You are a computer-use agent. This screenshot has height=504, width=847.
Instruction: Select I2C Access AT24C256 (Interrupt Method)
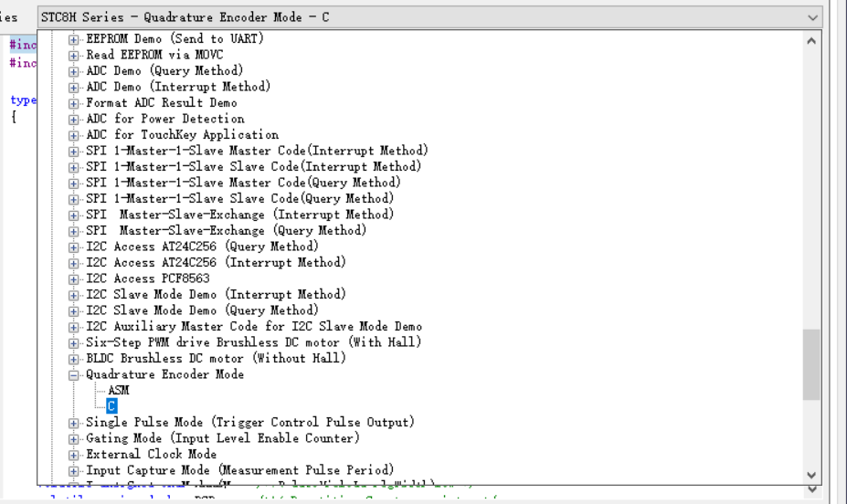216,263
